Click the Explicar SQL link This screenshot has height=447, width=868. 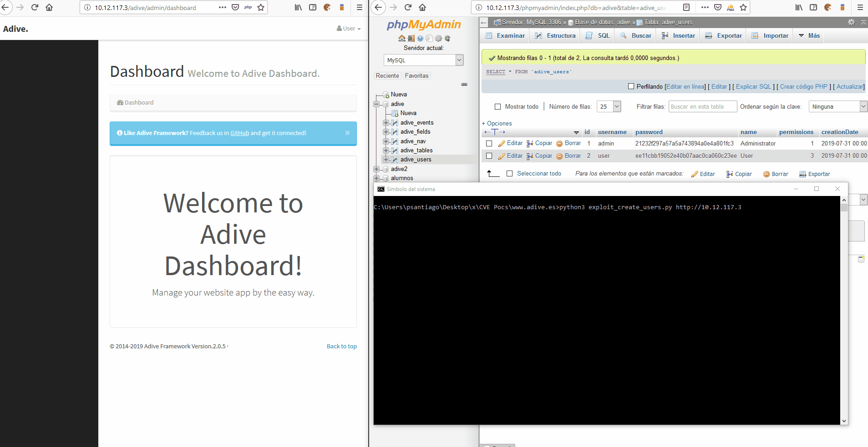753,87
